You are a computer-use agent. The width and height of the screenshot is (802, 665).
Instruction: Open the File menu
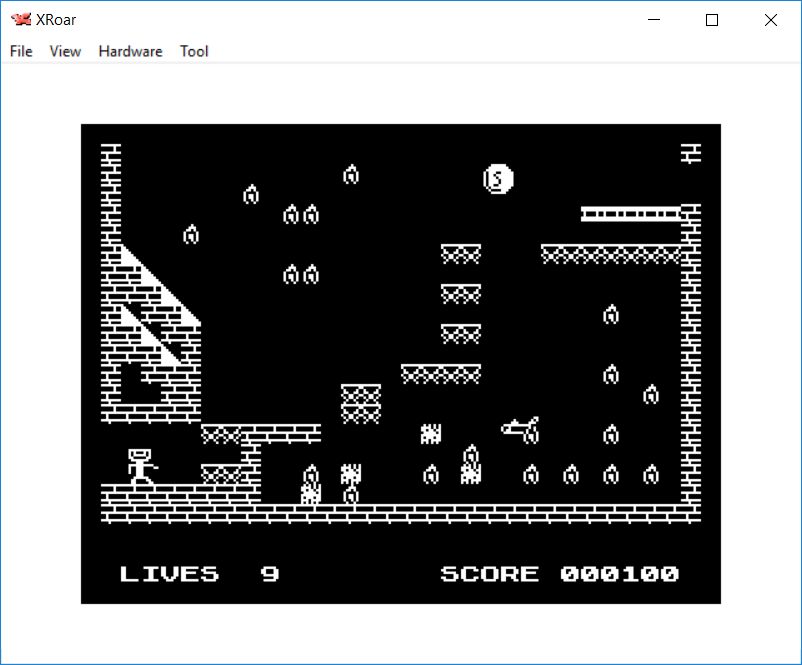click(x=21, y=51)
